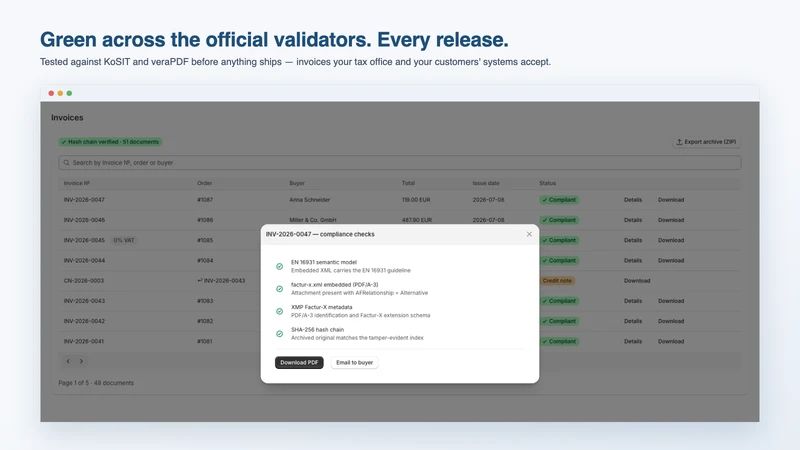Click the EN 16931 semantic model check icon

coord(280,266)
